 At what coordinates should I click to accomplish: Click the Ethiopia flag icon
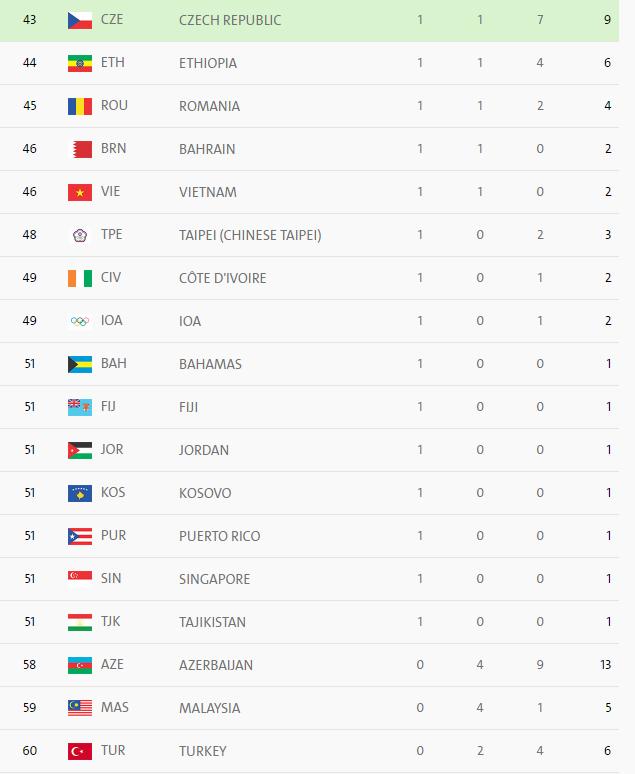(80, 63)
